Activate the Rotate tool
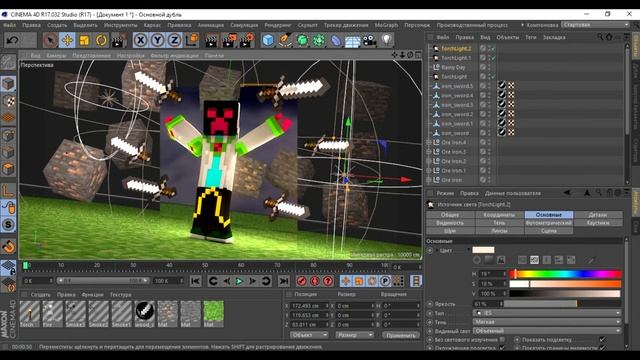Image resolution: width=640 pixels, height=360 pixels. [101, 40]
